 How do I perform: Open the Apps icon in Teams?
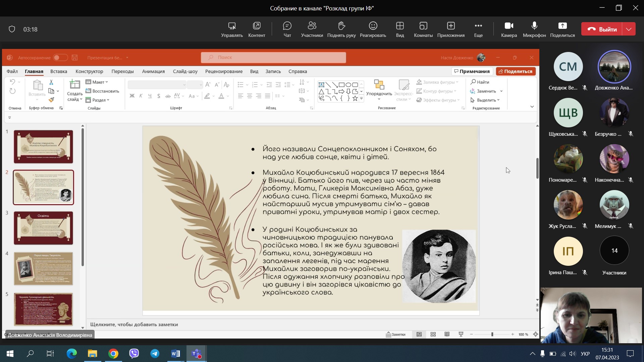pos(450,26)
